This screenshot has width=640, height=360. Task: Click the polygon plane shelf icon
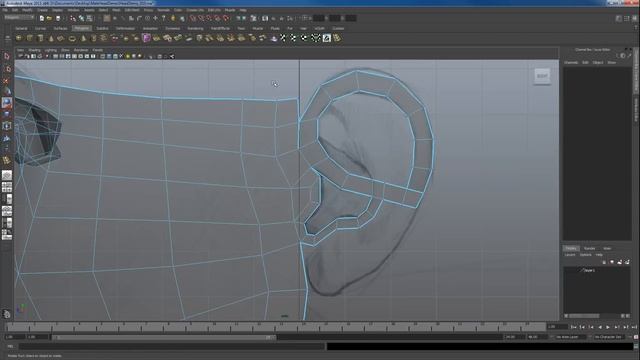coord(61,38)
